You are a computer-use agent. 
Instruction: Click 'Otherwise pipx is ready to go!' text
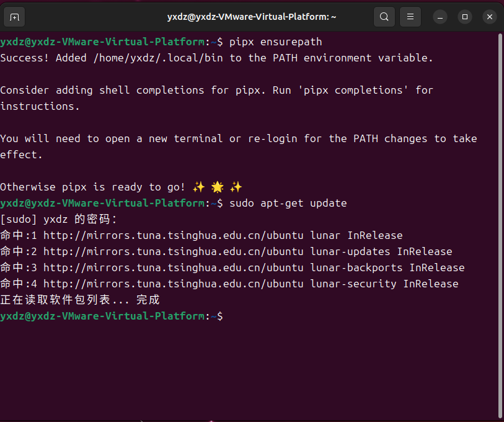(x=92, y=187)
